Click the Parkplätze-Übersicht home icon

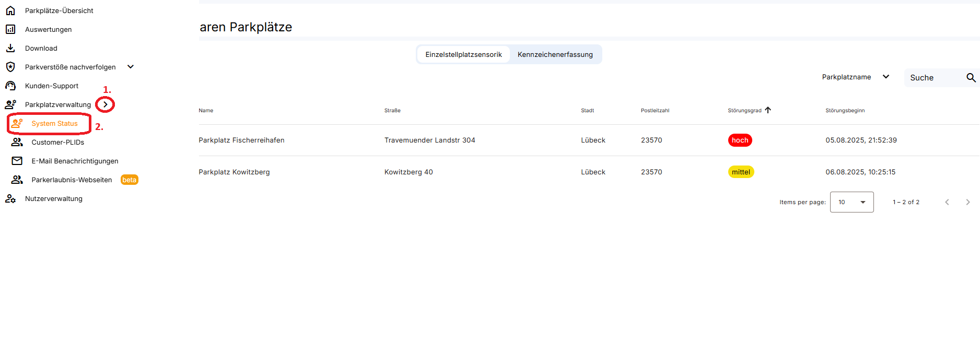[10, 10]
